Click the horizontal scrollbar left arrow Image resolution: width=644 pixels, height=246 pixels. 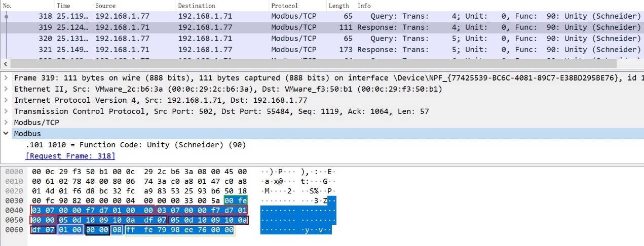point(6,64)
